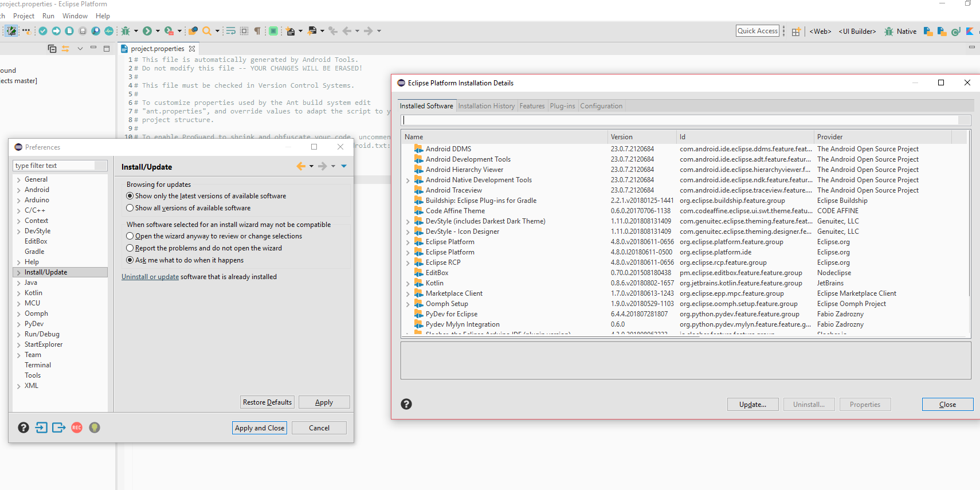
Task: Click the red REC icon in Preferences
Action: 77,428
